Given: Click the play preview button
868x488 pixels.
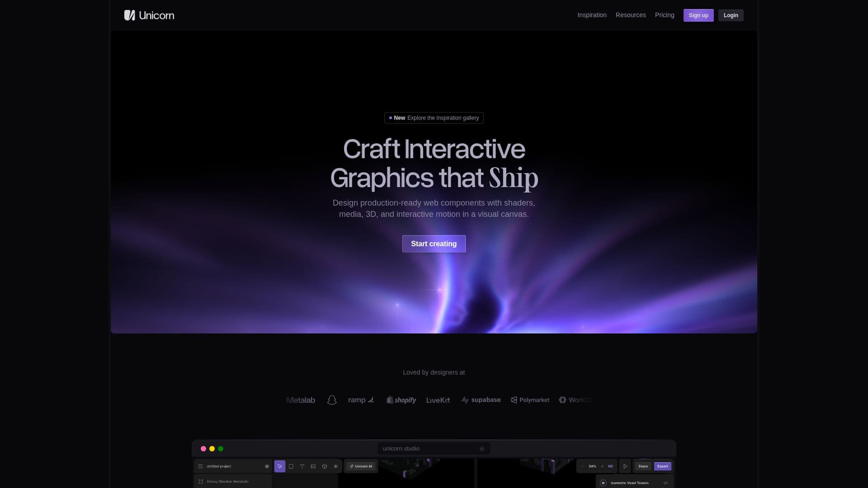Looking at the screenshot, I should tap(625, 466).
